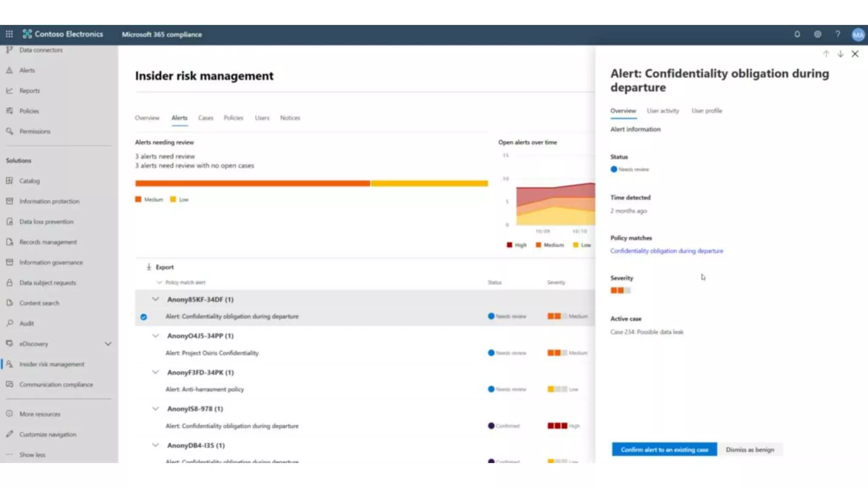Screen dimensions: 868x488
Task: Click the orange Medium severity bar segment
Action: (x=252, y=183)
